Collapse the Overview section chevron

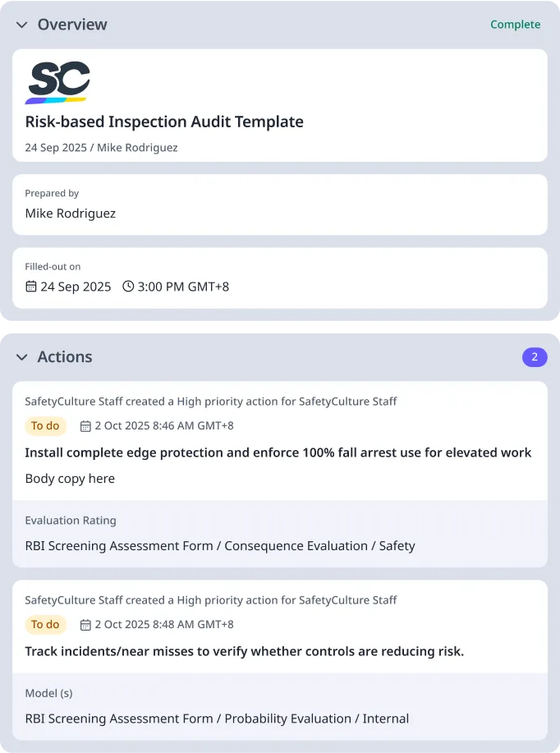pyautogui.click(x=22, y=25)
